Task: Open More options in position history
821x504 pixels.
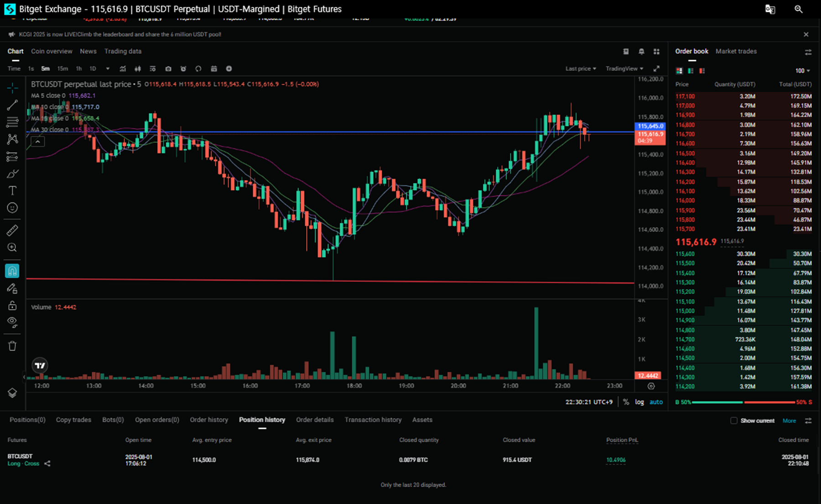Action: pos(789,421)
